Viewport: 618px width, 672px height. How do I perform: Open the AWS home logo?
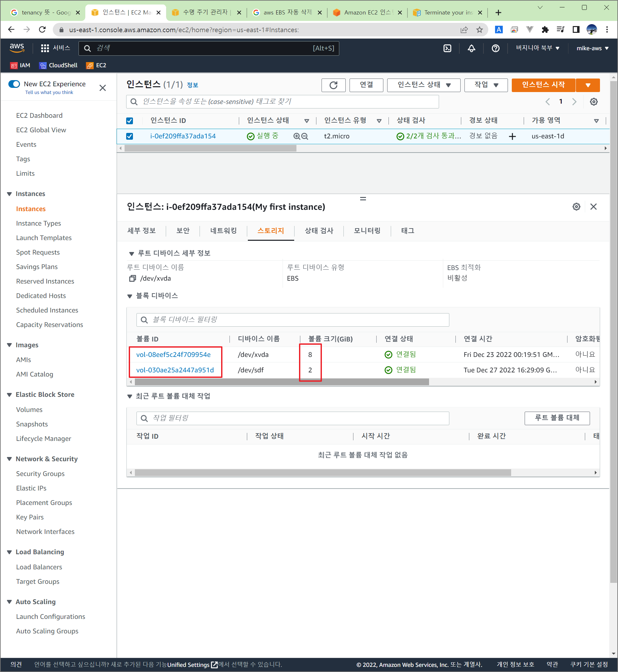[17, 48]
